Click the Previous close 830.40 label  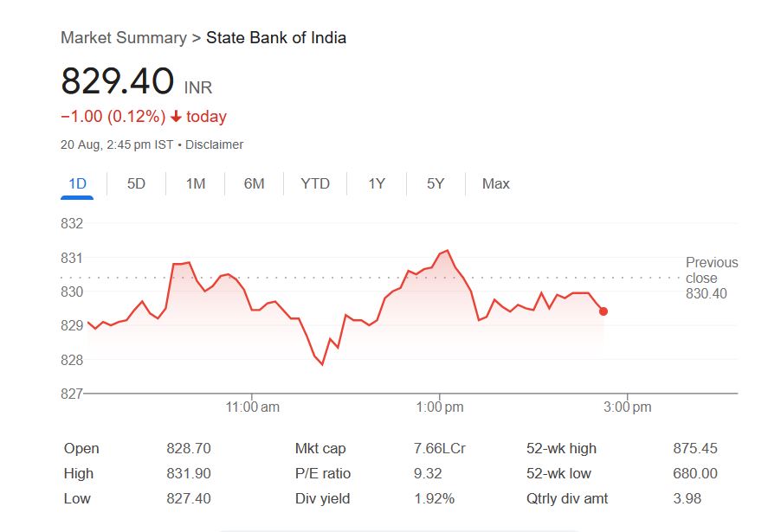coord(712,278)
